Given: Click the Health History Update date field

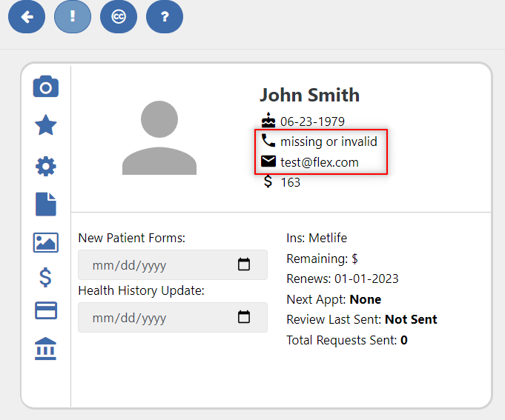Looking at the screenshot, I should point(173,318).
